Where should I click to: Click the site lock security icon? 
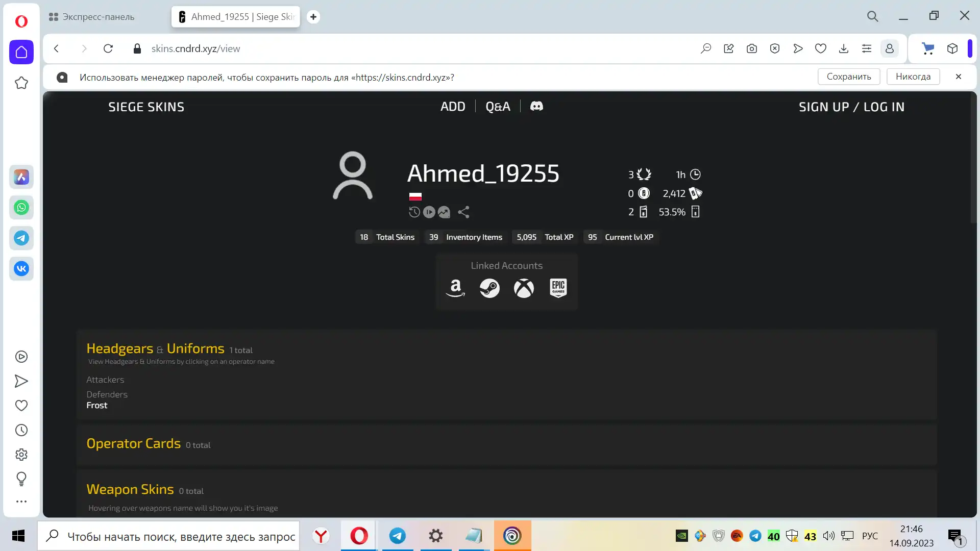pyautogui.click(x=137, y=48)
